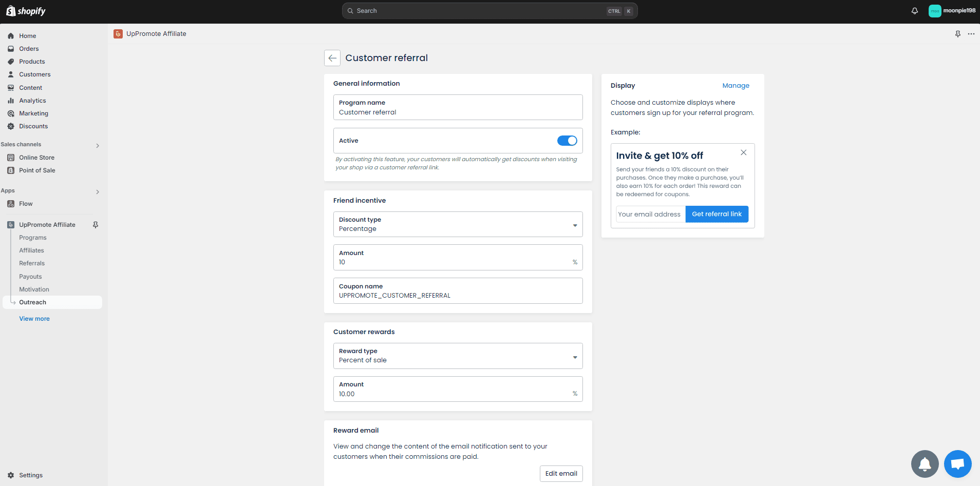
Task: Click the Customers person icon
Action: click(x=11, y=74)
